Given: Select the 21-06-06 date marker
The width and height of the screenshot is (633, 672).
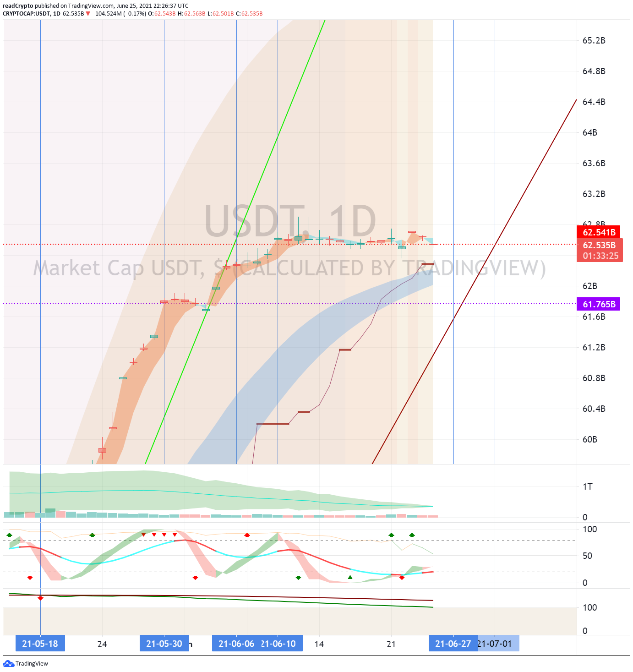Looking at the screenshot, I should click(x=236, y=643).
